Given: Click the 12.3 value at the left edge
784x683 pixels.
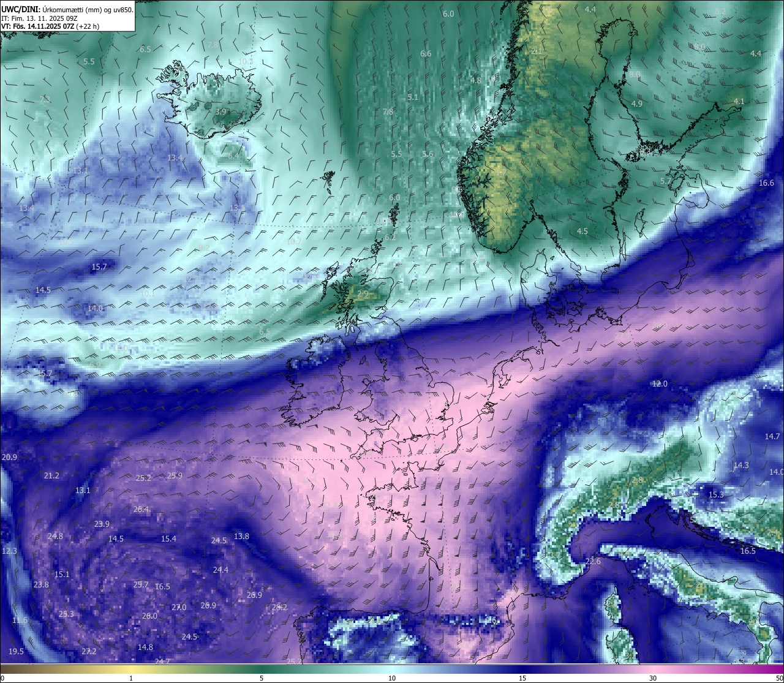Looking at the screenshot, I should [9, 551].
